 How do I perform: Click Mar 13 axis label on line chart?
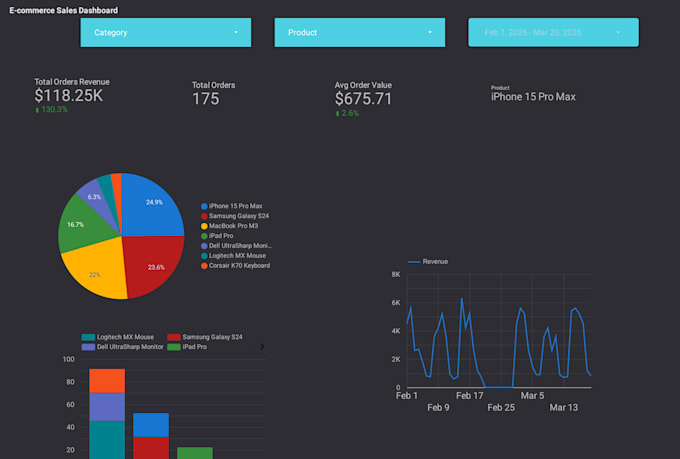(x=563, y=407)
